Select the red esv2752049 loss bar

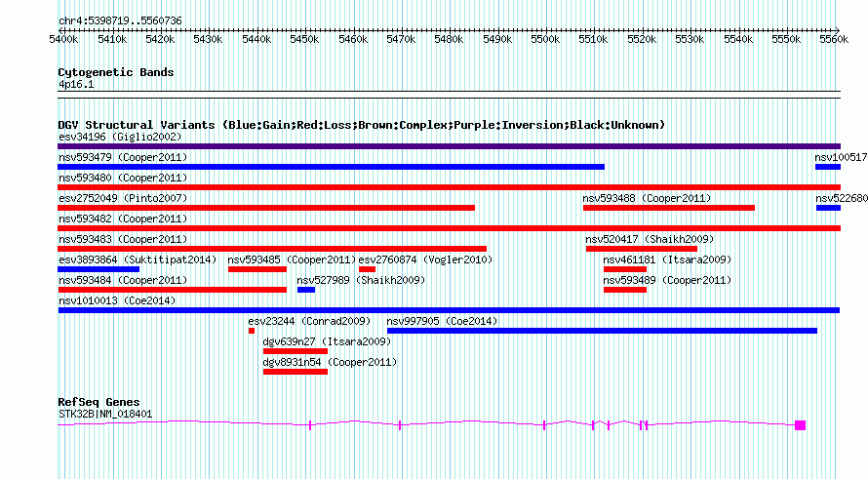click(x=266, y=208)
